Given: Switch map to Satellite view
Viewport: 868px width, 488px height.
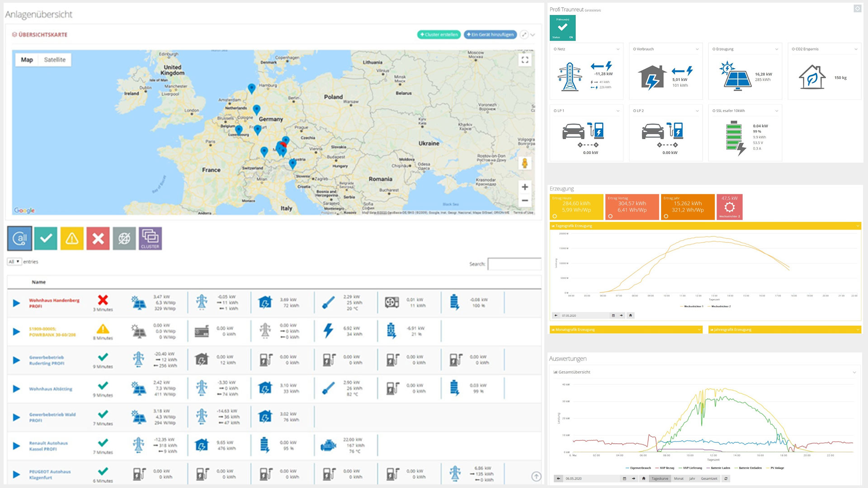Looking at the screenshot, I should pos(55,60).
